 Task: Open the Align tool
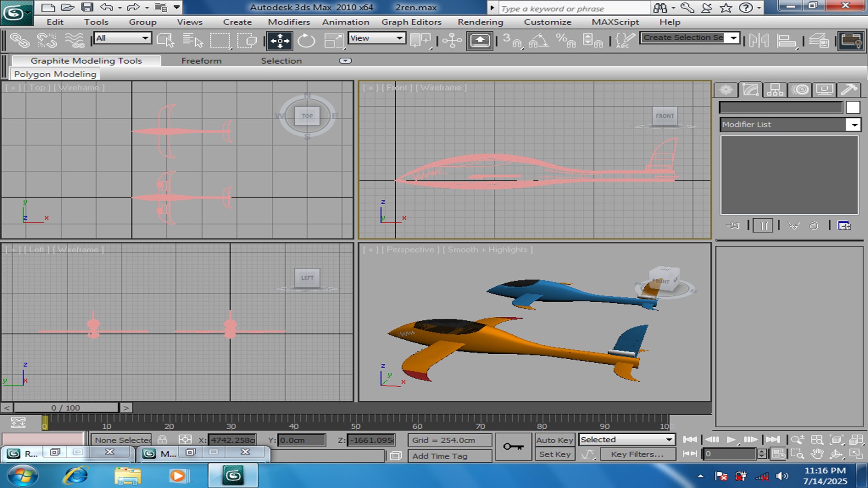[x=787, y=41]
